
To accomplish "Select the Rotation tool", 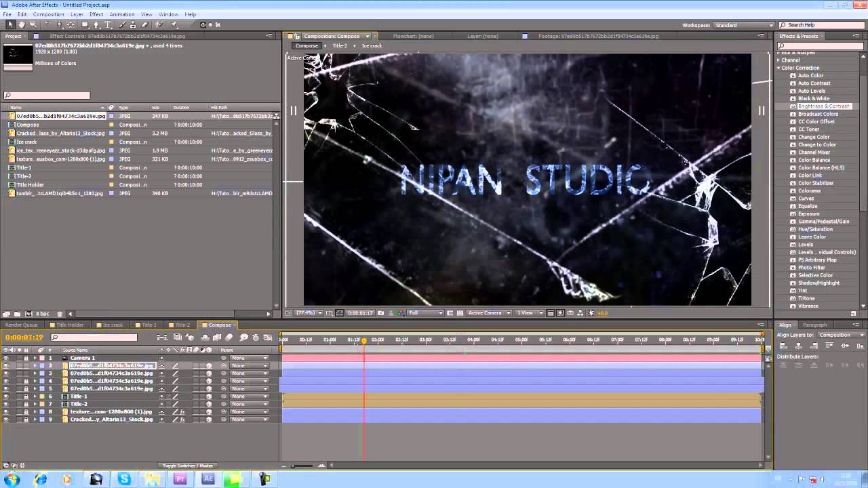I will click(x=47, y=24).
